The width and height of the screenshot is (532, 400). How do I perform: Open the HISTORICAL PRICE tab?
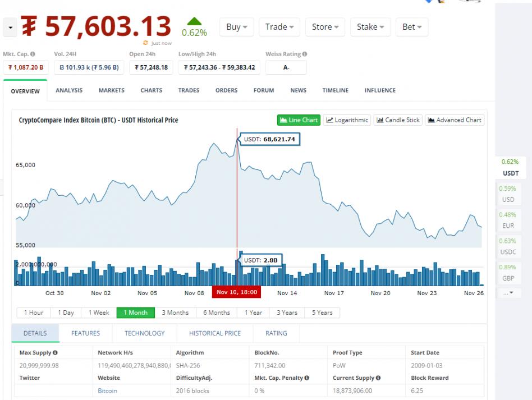pos(215,333)
